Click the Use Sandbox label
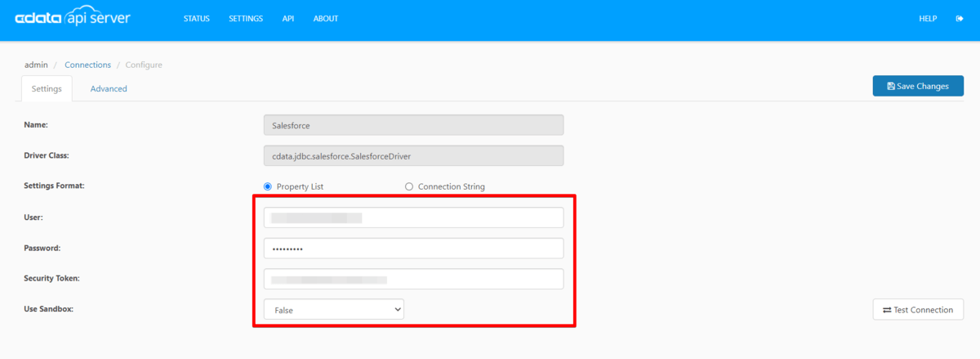This screenshot has height=359, width=980. pyautogui.click(x=49, y=309)
